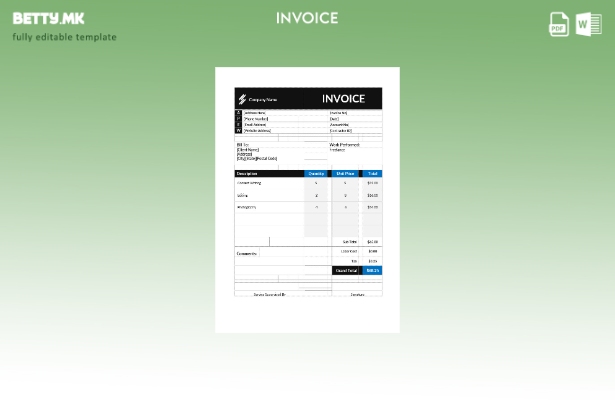
Task: Click the Word document icon
Action: coord(589,24)
